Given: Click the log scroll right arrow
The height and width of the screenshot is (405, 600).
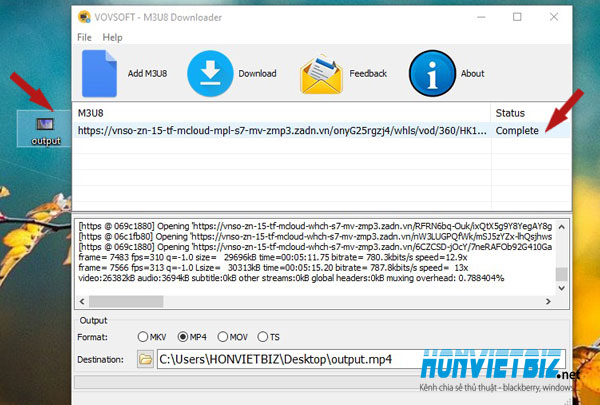Looking at the screenshot, I should click(x=548, y=301).
